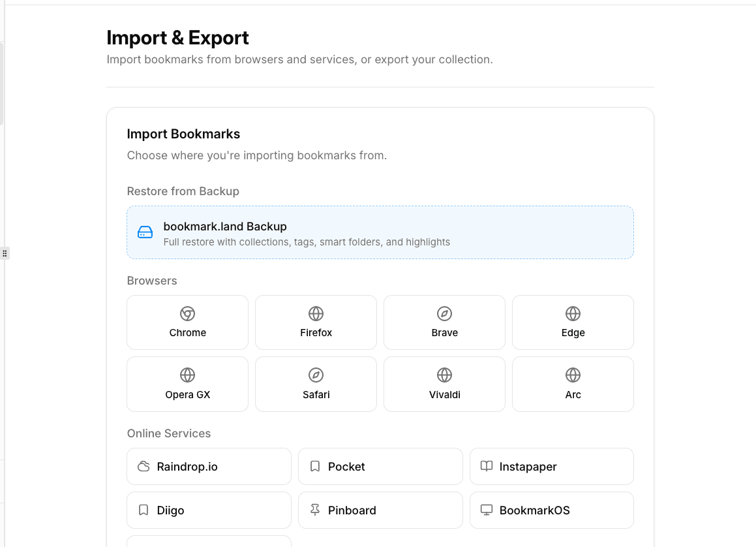Screen dimensions: 756x547
Task: Import from Pinboard service
Action: pyautogui.click(x=380, y=510)
